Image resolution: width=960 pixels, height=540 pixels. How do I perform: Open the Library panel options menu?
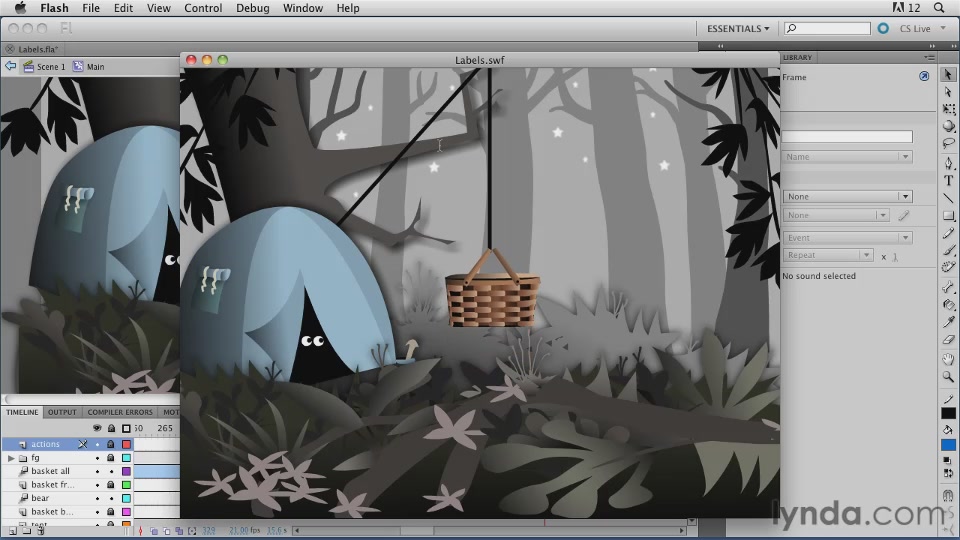point(929,57)
